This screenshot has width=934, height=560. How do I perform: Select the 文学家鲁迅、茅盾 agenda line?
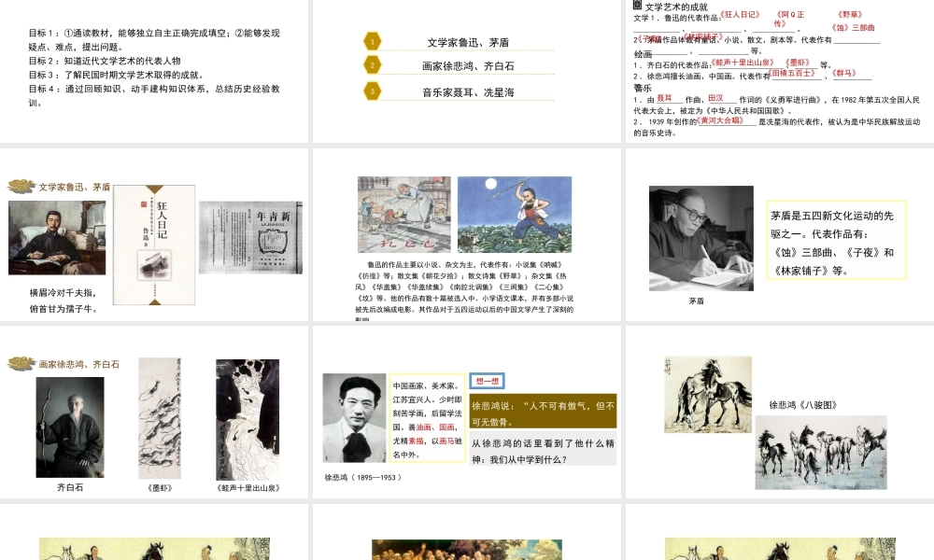(468, 42)
